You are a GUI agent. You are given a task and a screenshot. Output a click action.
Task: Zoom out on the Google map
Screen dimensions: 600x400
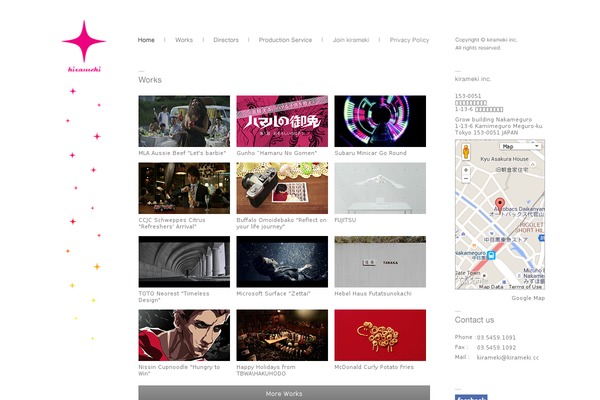[466, 179]
